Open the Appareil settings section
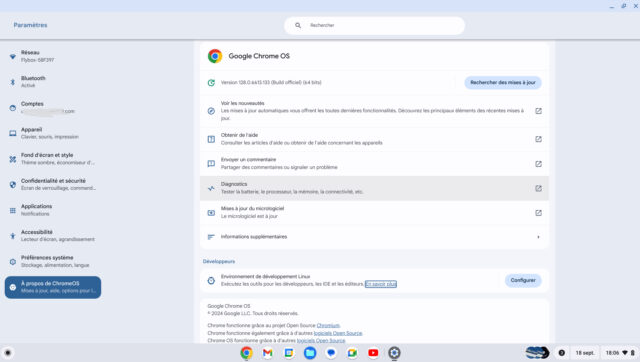This screenshot has width=640, height=362. click(53, 133)
